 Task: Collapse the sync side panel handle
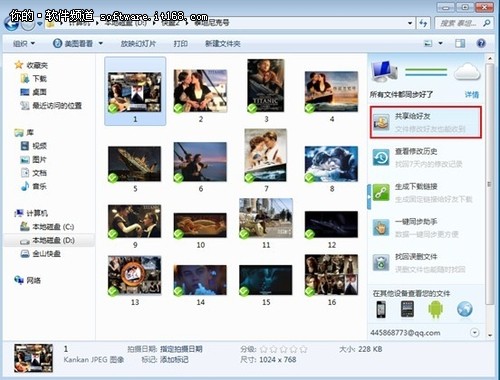coord(369,197)
